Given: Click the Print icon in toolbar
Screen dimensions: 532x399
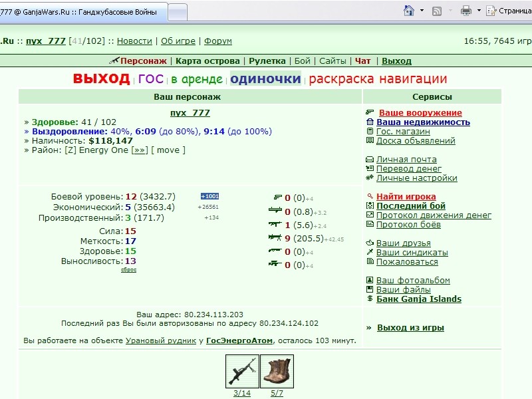Looking at the screenshot, I should pyautogui.click(x=466, y=11).
